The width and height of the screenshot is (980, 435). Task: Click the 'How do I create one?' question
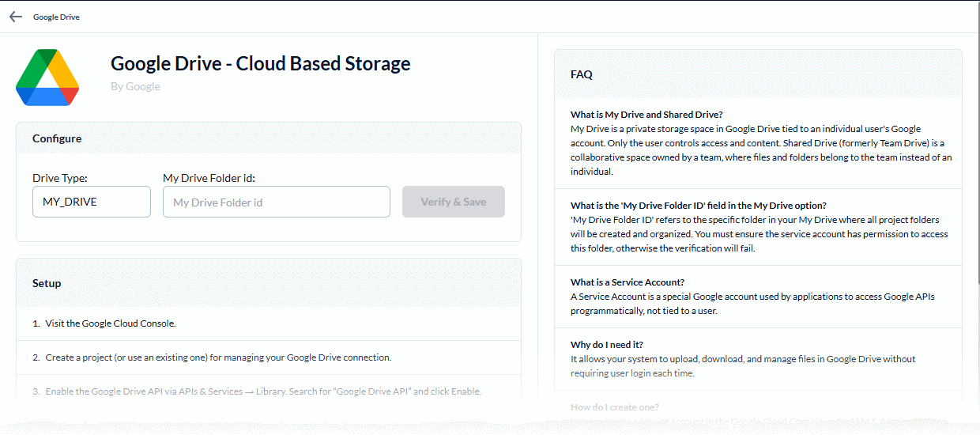coord(615,407)
